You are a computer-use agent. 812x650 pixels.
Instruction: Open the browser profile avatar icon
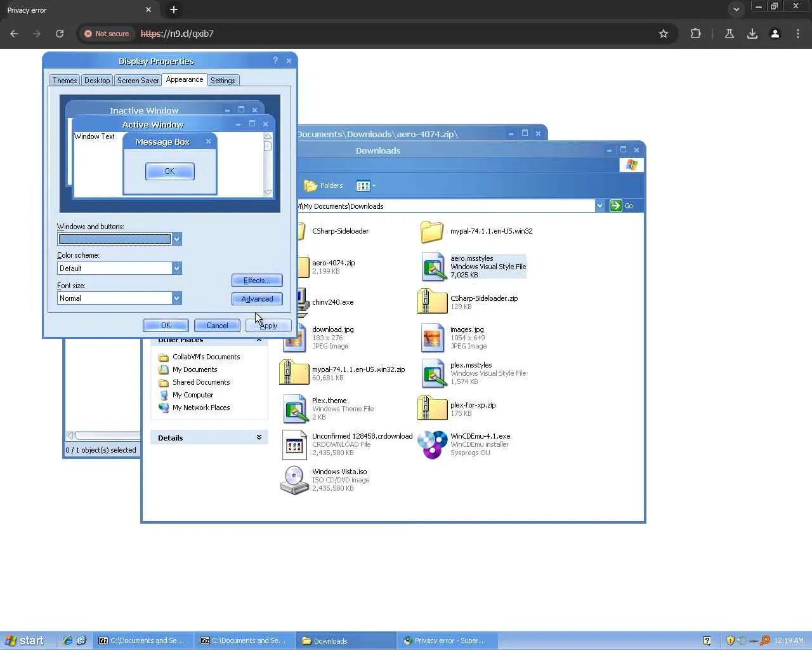775,34
